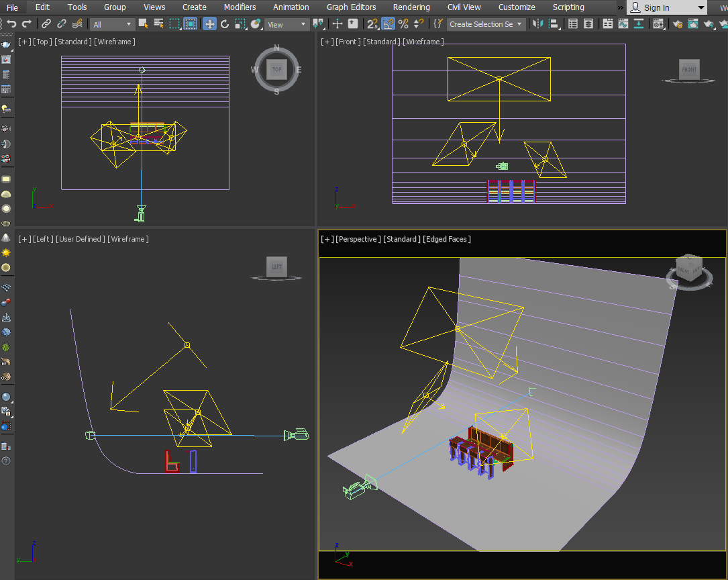This screenshot has width=728, height=580.
Task: Click the Perspective viewport ViewCube
Action: click(x=689, y=270)
